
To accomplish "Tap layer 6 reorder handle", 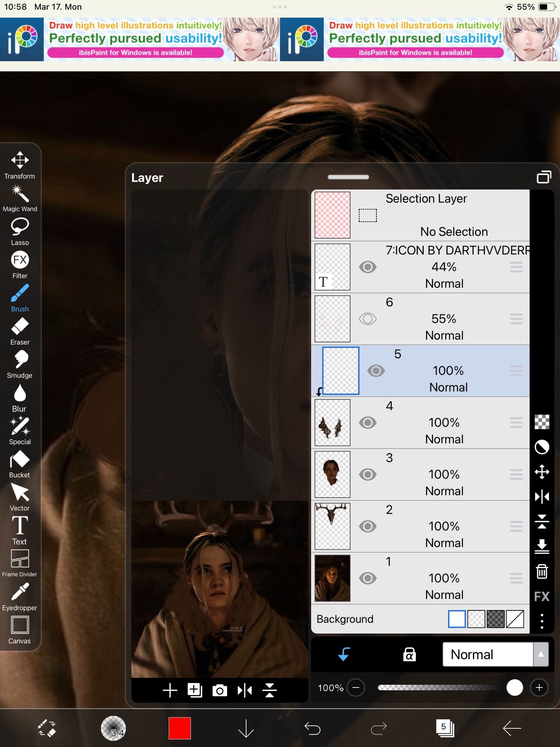I will coord(516,319).
